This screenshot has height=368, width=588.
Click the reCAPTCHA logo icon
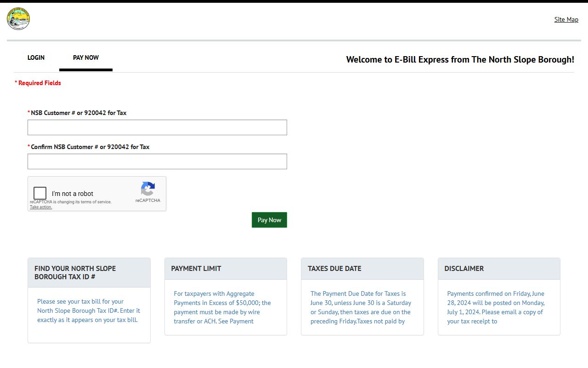click(148, 189)
